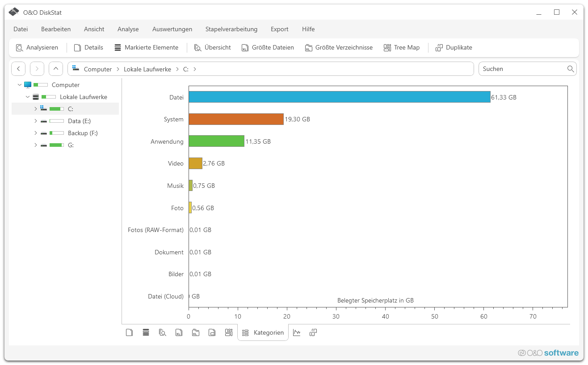Image resolution: width=588 pixels, height=365 pixels.
Task: Switch to the largest files XL icon tab at bottom
Action: [x=179, y=332]
